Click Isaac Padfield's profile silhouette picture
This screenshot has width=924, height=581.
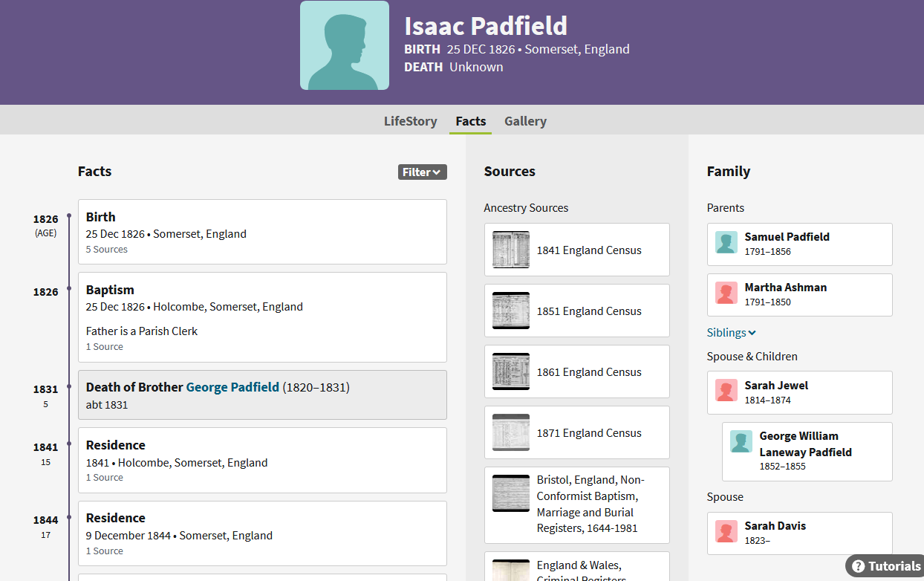[x=344, y=45]
